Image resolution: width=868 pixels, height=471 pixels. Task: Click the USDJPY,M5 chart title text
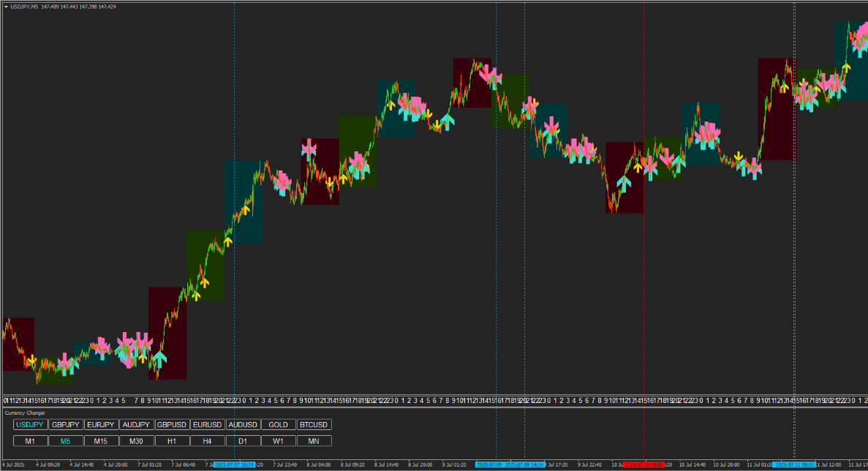(x=25, y=7)
